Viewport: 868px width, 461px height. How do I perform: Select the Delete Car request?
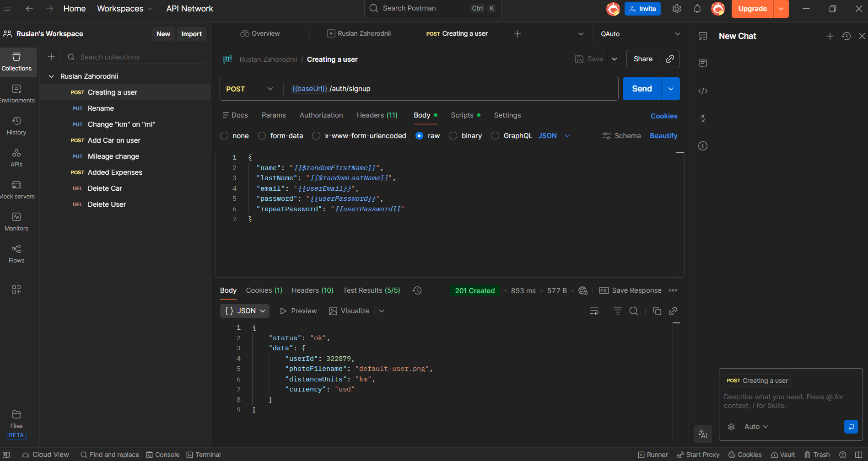(x=105, y=188)
